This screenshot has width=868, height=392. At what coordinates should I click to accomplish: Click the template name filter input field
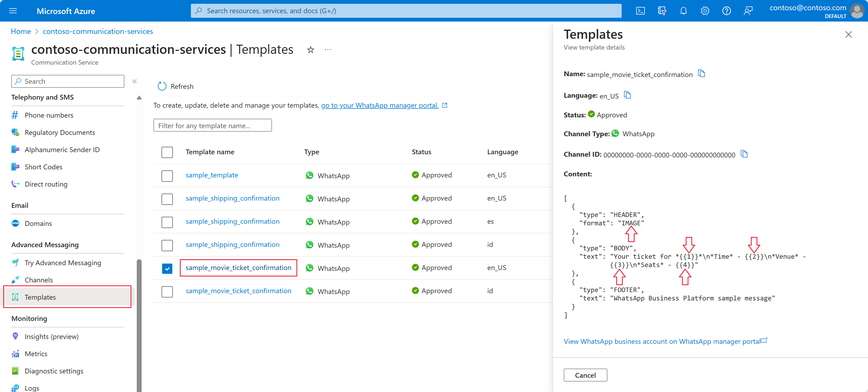click(x=213, y=125)
